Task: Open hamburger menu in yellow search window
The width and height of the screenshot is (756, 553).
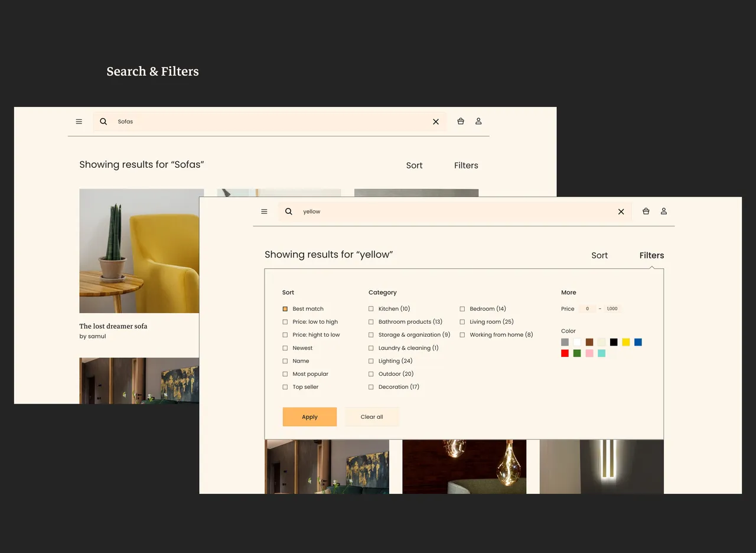Action: click(264, 212)
